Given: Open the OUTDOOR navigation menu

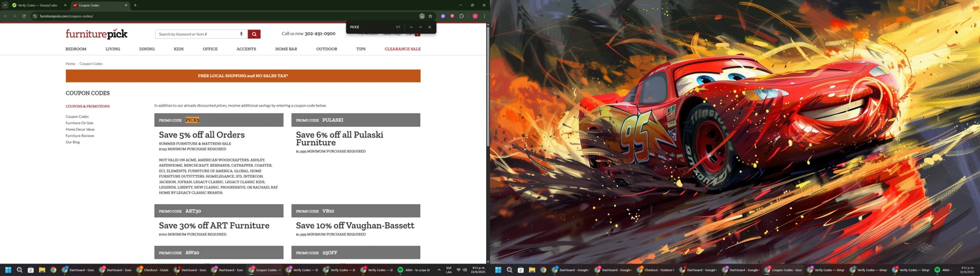Looking at the screenshot, I should (x=327, y=49).
